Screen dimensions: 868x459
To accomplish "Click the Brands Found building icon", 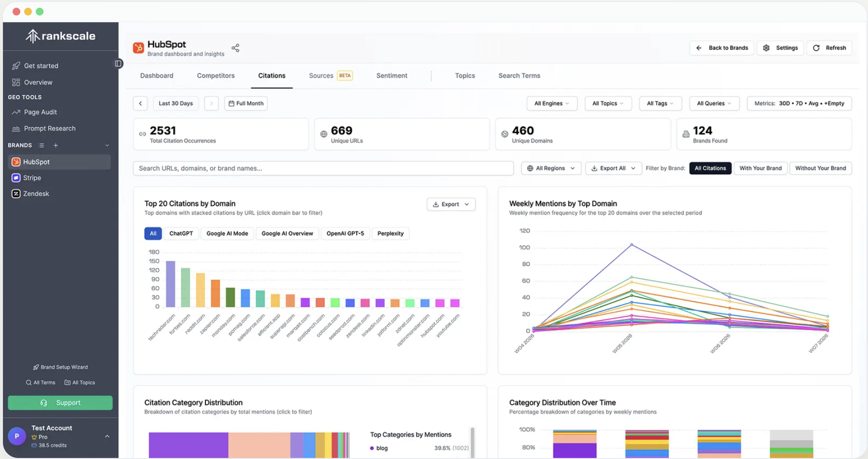I will (686, 134).
